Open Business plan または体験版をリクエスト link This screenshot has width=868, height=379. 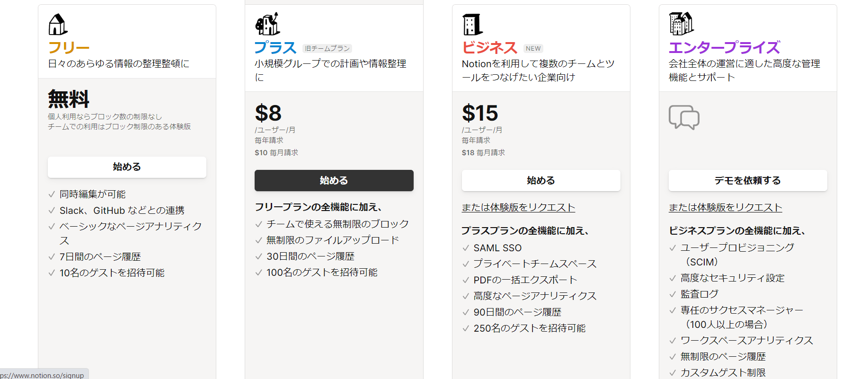tap(518, 207)
